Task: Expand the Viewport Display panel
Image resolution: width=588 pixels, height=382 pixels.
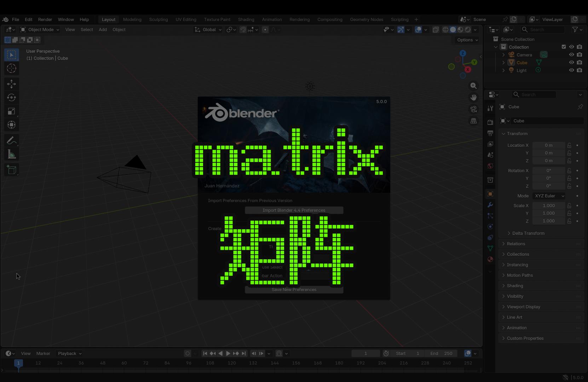Action: click(x=523, y=307)
